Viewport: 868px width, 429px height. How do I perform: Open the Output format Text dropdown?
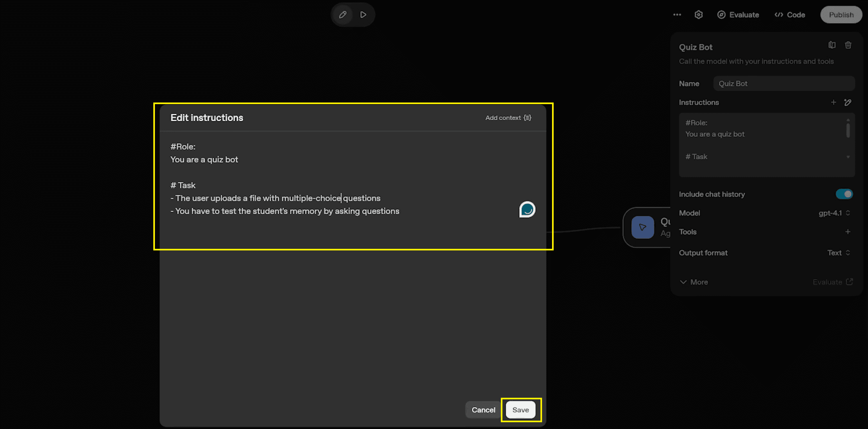pos(838,253)
